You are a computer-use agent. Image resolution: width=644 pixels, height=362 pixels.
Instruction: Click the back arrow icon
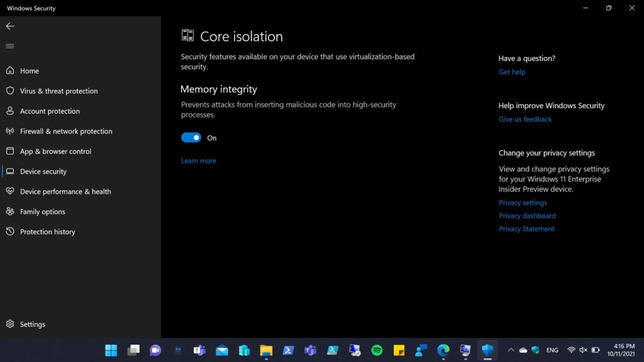pos(9,26)
